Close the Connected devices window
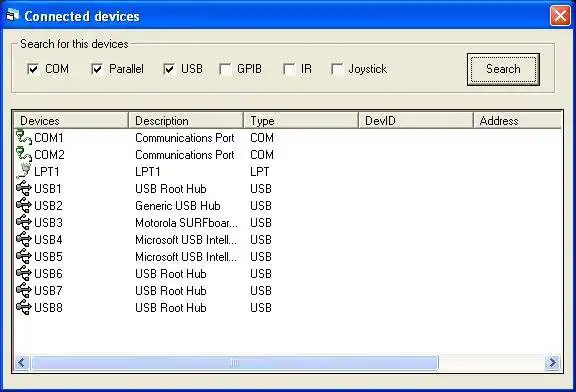Viewport: 576px width, 392px height. click(x=560, y=16)
